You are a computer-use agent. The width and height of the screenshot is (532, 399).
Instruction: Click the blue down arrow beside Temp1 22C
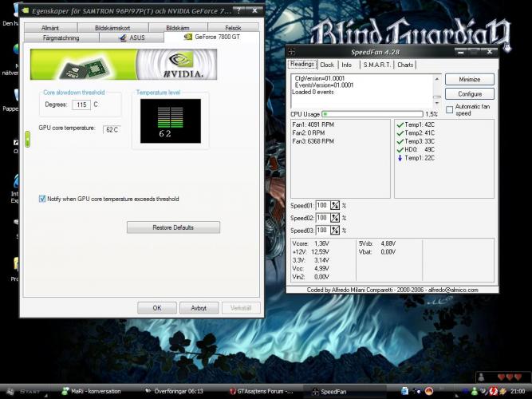[400, 157]
